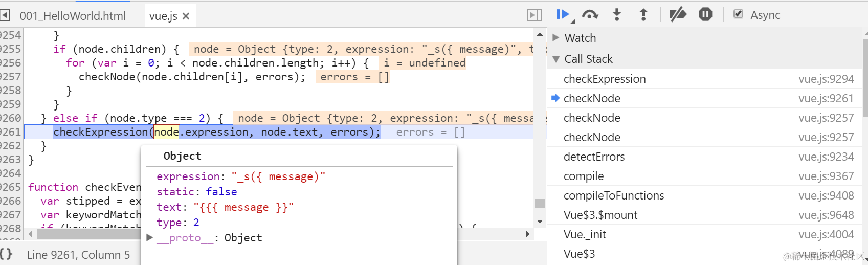This screenshot has width=868, height=265.
Task: Click code editor vertical scrollbar up arrow
Action: pos(540,34)
